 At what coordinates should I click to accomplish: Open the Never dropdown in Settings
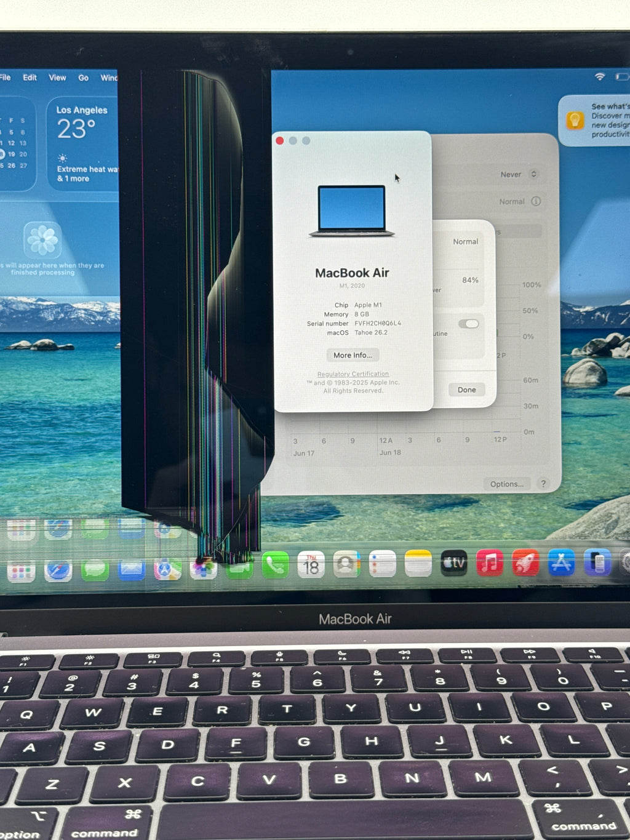(x=519, y=174)
